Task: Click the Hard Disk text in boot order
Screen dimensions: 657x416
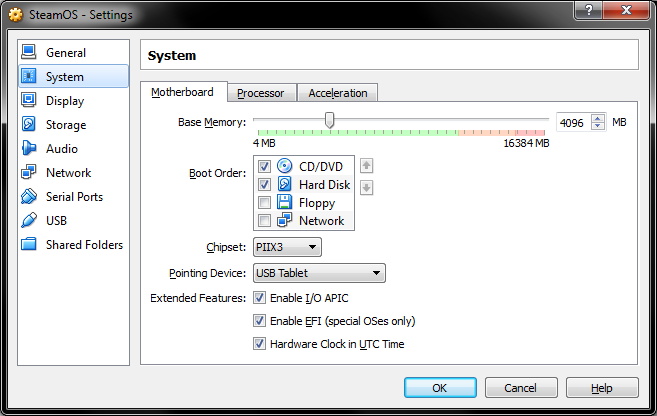Action: 324,185
